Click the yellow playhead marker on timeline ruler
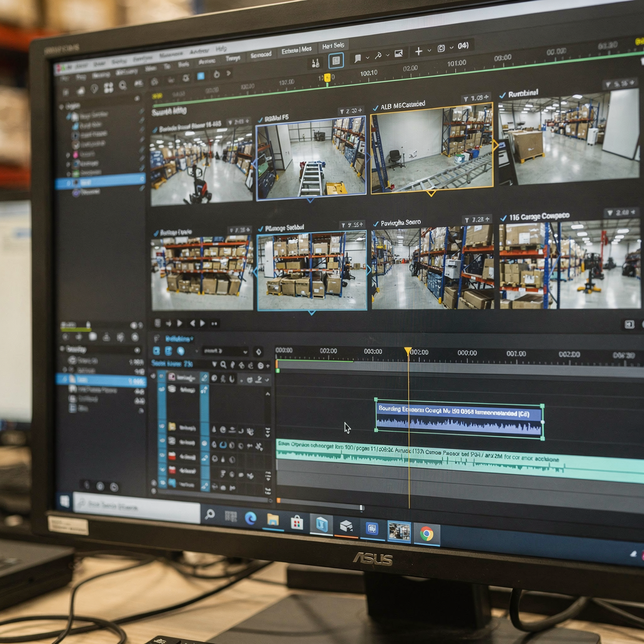Viewport: 644px width, 644px height. click(408, 351)
